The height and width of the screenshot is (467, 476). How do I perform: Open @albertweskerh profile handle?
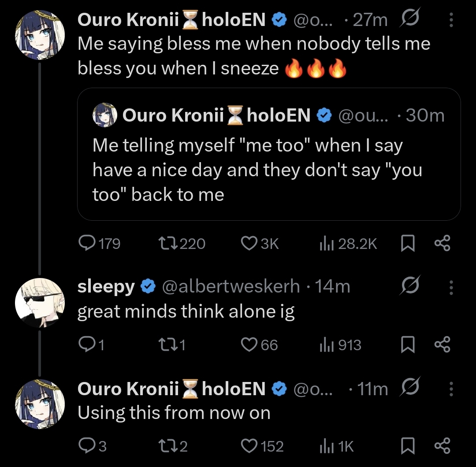[231, 286]
